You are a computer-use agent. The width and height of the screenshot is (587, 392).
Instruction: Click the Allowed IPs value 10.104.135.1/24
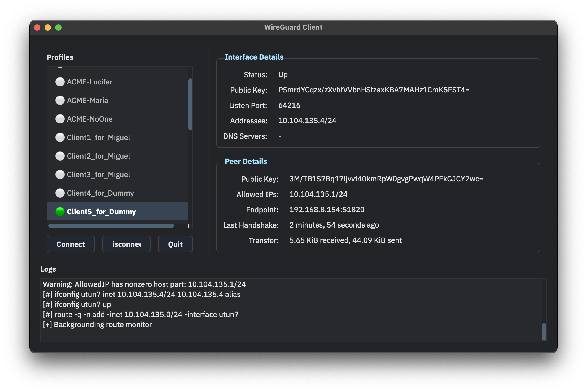click(x=318, y=194)
